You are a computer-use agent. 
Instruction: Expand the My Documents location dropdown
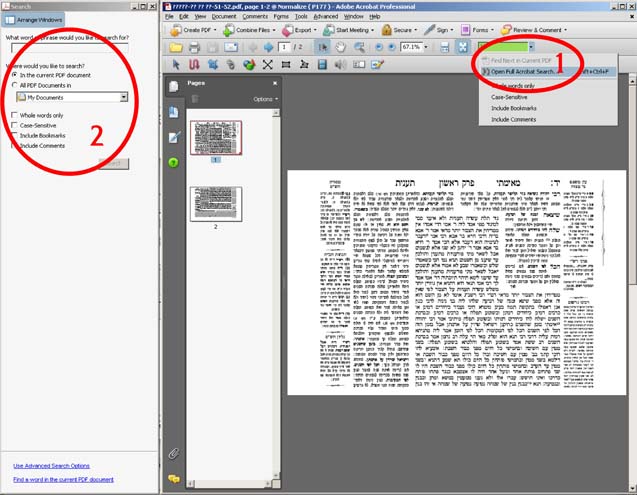(x=124, y=97)
